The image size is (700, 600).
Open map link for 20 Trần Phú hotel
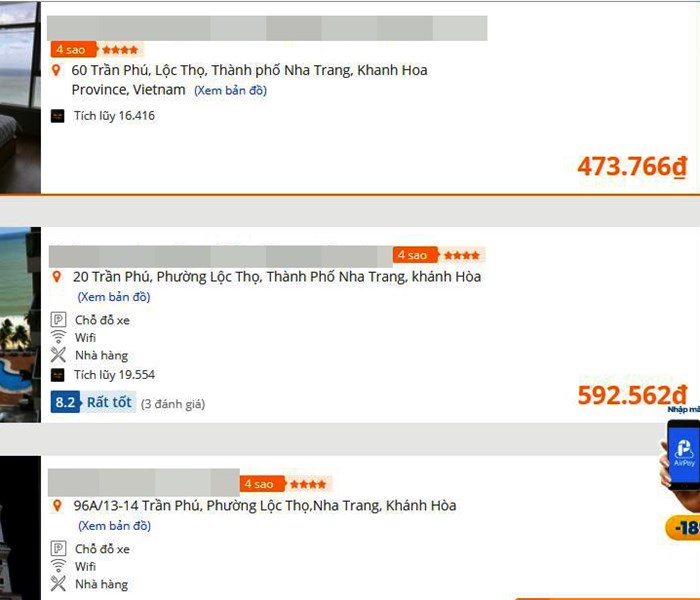(x=114, y=297)
